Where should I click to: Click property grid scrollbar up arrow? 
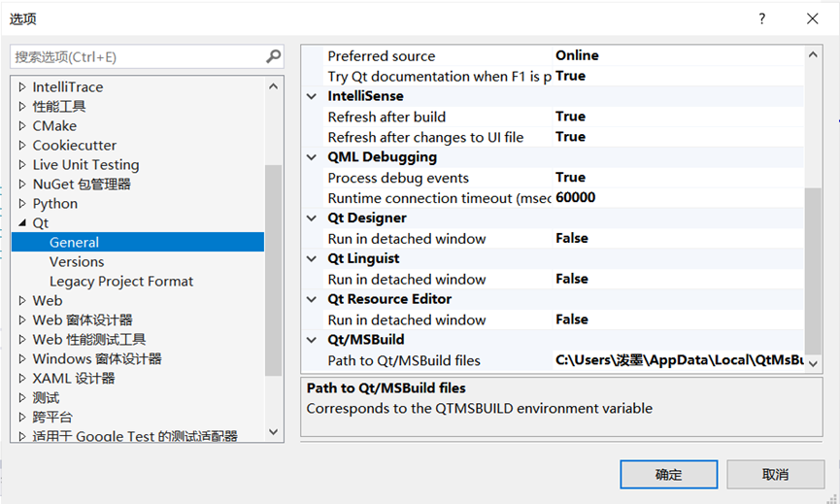(x=813, y=54)
